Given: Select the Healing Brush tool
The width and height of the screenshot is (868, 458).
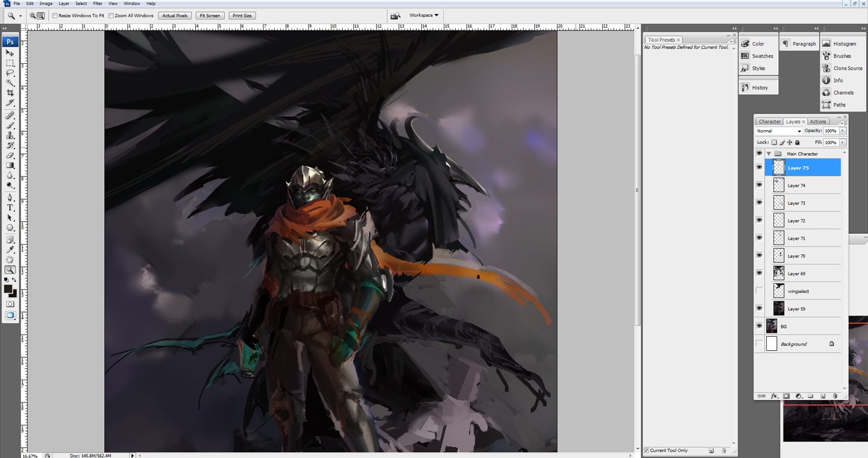Looking at the screenshot, I should pyautogui.click(x=10, y=115).
